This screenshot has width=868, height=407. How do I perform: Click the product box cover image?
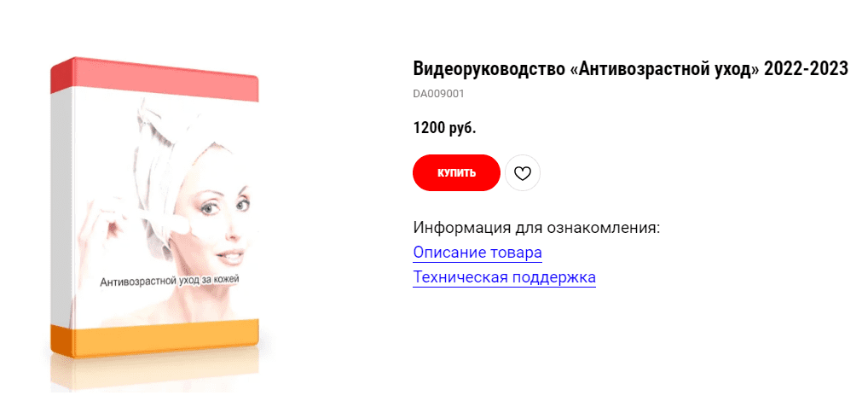[154, 207]
